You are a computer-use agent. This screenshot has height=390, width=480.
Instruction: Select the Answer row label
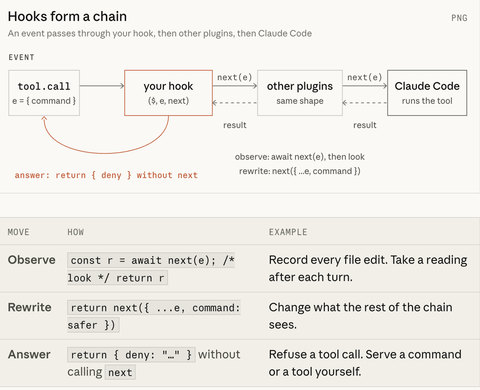click(29, 354)
